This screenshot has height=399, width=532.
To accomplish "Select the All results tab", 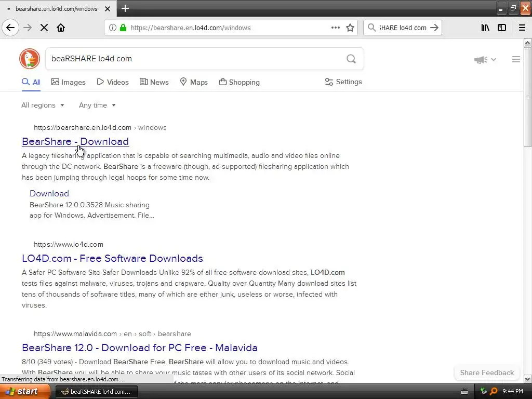I will click(x=31, y=82).
